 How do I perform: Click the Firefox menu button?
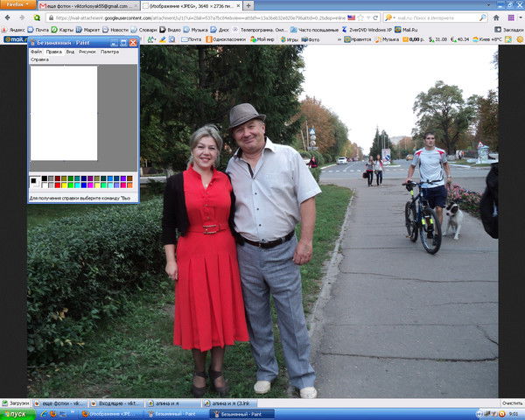[x=17, y=5]
